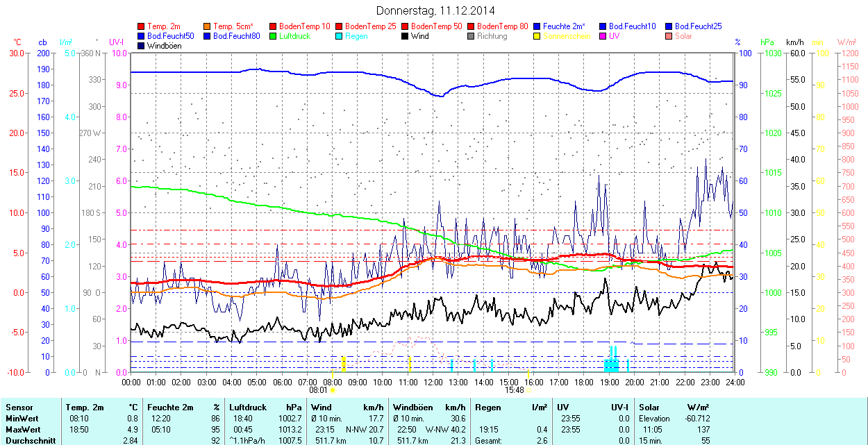868x445 pixels.
Task: Click the gray Richtung legend swatch
Action: (x=471, y=36)
